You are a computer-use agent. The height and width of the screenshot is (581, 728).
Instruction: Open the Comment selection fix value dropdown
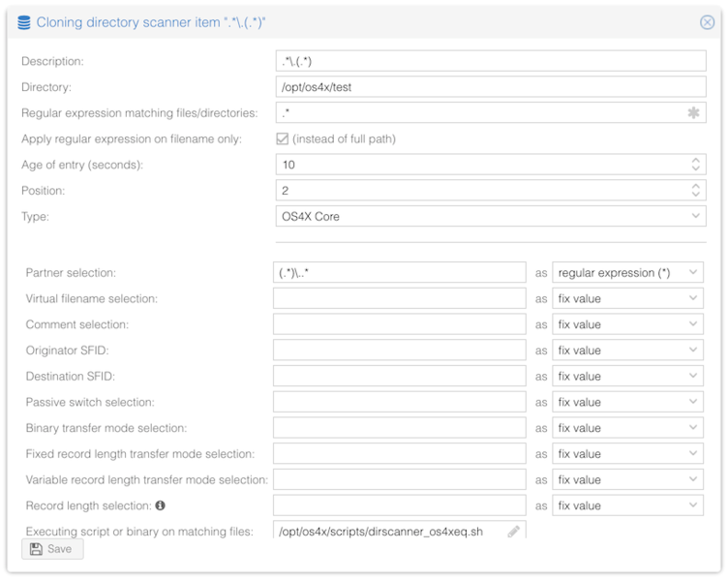pos(626,324)
